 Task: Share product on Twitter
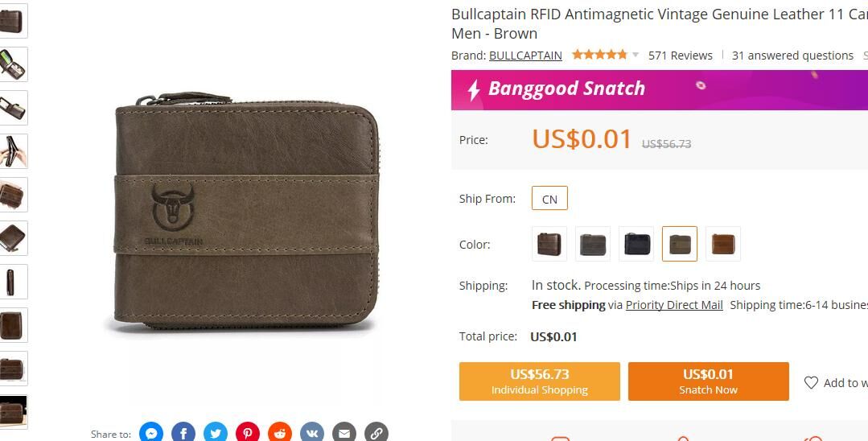pyautogui.click(x=216, y=433)
